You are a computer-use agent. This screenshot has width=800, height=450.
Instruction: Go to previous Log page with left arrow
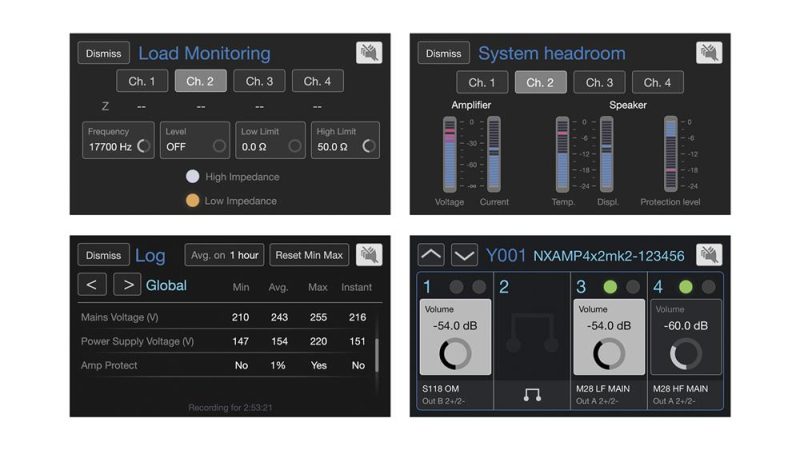pos(92,285)
